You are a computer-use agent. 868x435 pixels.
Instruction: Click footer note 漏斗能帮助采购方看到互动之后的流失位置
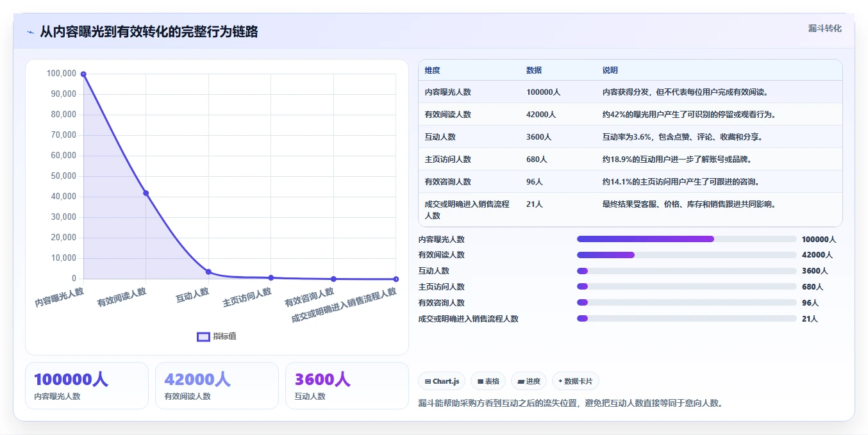[497, 403]
